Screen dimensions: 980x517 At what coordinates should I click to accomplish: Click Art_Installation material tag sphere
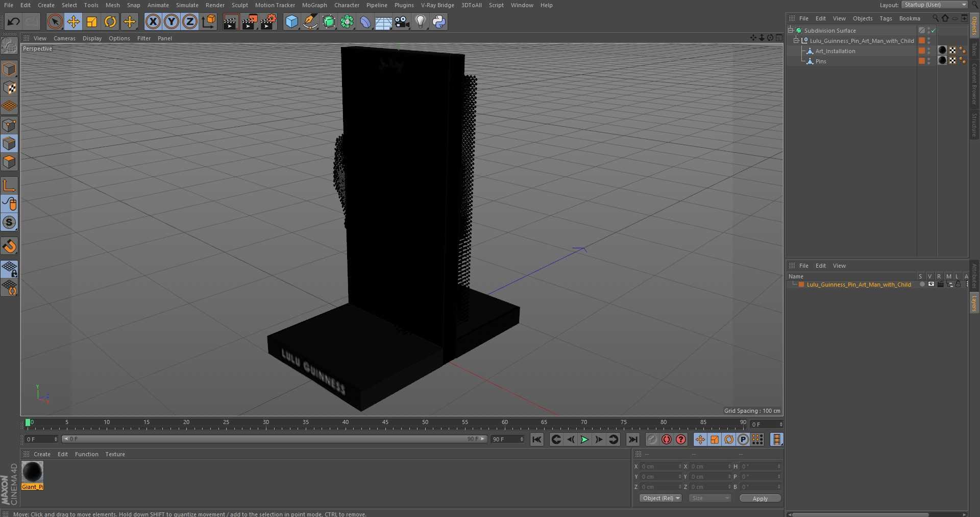942,50
